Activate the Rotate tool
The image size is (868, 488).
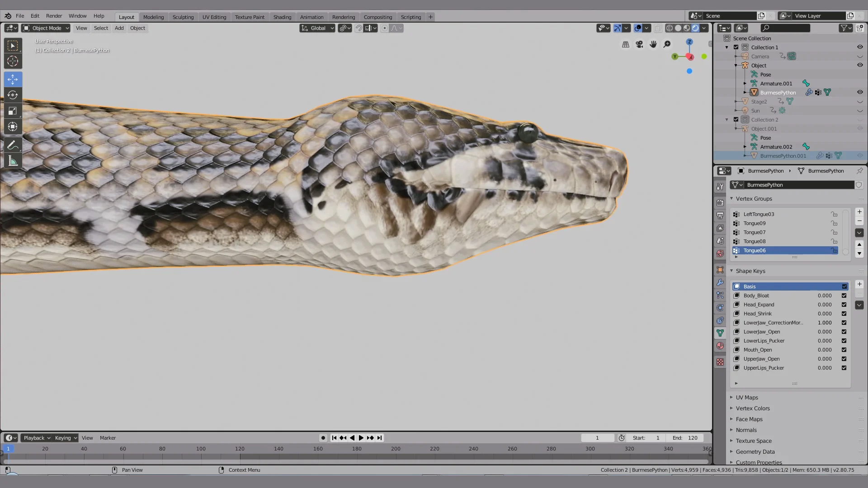click(13, 95)
